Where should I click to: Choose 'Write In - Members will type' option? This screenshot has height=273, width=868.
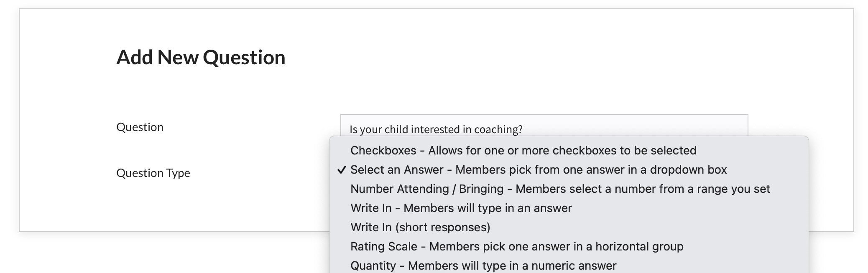coord(461,208)
